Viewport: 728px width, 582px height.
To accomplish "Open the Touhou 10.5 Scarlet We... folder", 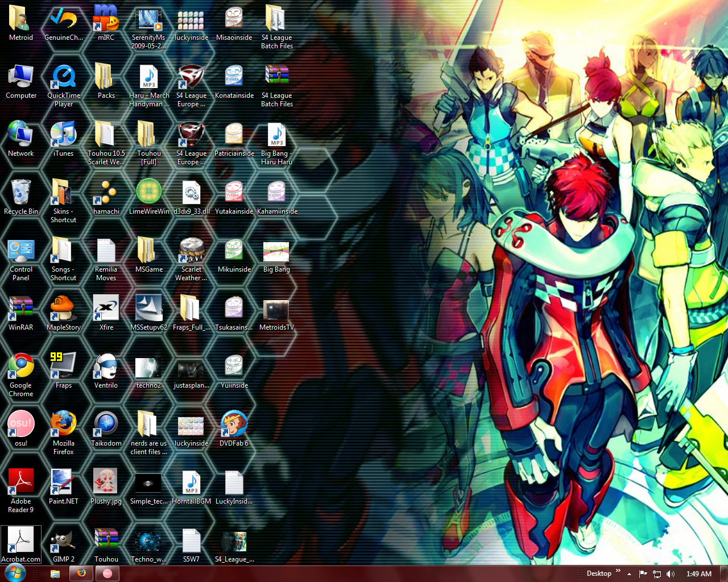I will pyautogui.click(x=106, y=143).
